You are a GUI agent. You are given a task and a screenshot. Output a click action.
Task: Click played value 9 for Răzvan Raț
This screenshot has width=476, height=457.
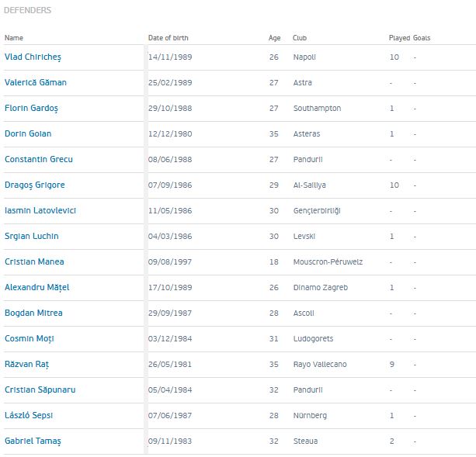coord(392,364)
